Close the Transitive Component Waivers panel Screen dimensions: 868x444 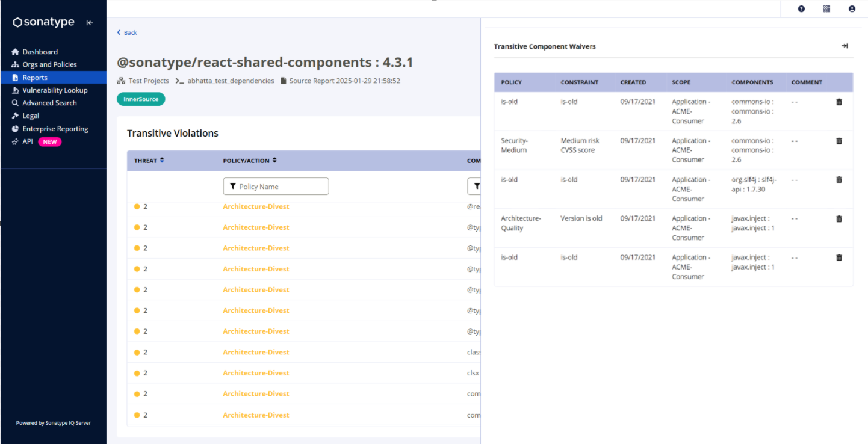845,46
